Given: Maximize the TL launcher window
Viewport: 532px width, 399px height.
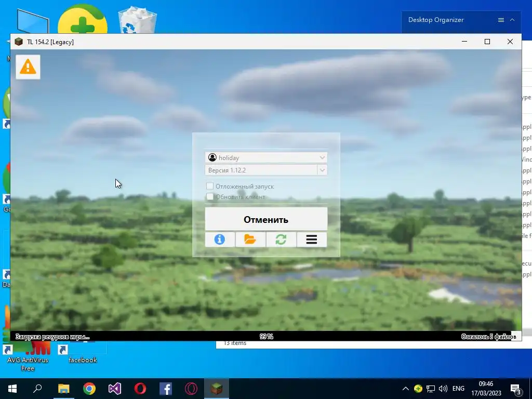Looking at the screenshot, I should [x=487, y=42].
